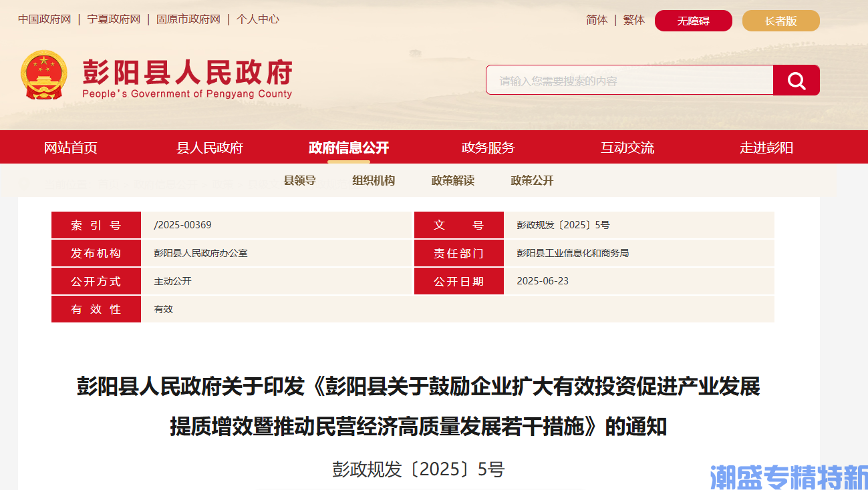
Task: Switch to 简体 Chinese
Action: point(597,20)
